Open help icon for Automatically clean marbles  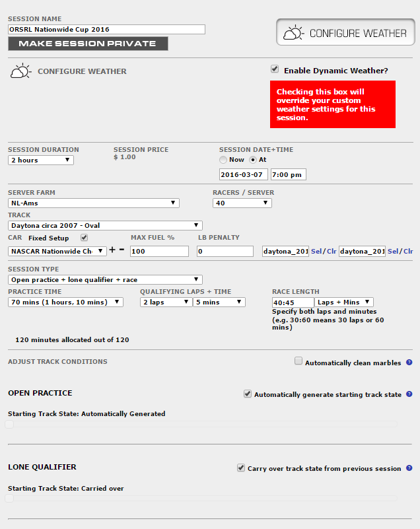[409, 362]
